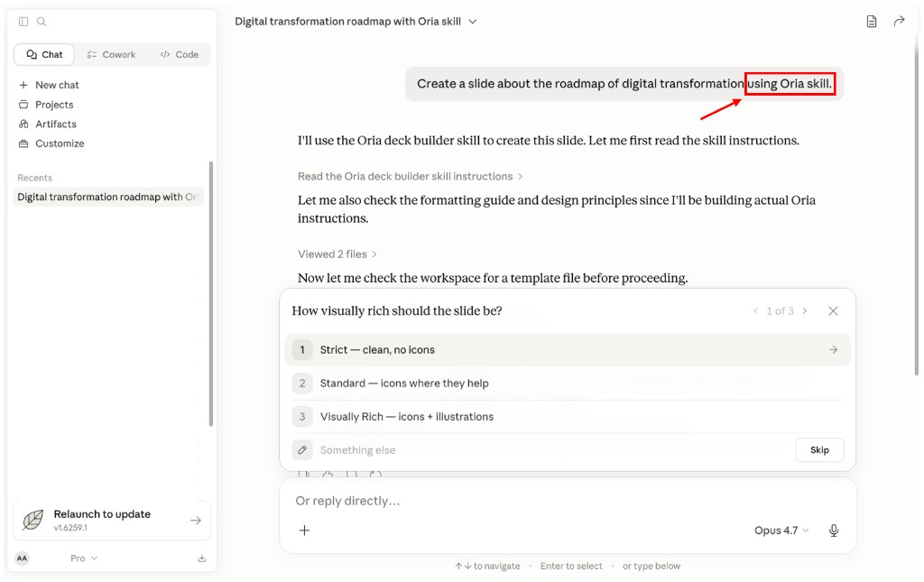
Task: Click the microphone voice input icon
Action: pos(833,531)
